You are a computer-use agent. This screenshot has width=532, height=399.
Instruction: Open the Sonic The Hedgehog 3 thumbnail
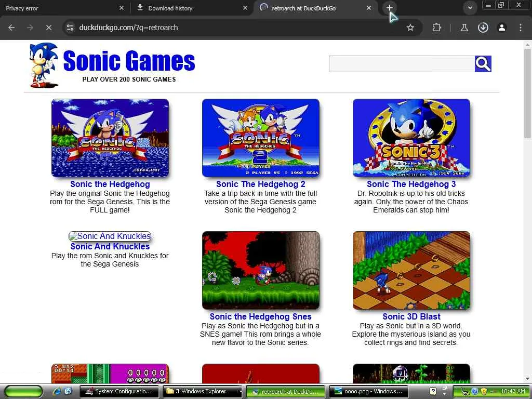pyautogui.click(x=411, y=138)
